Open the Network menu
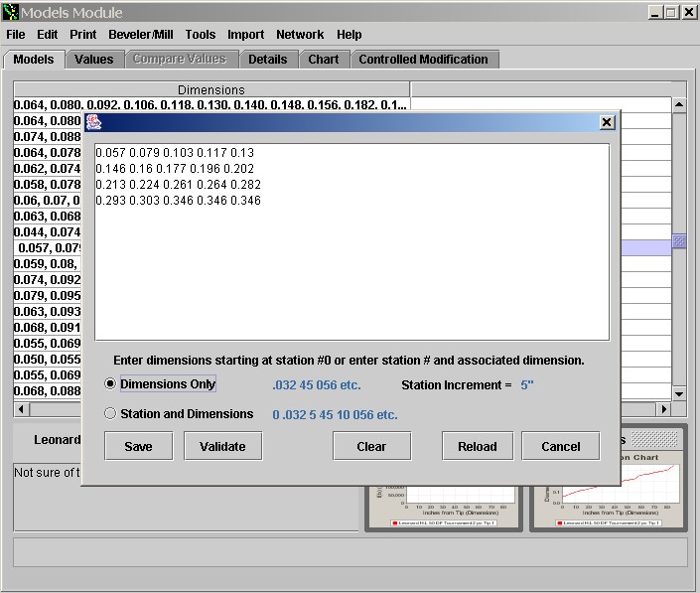The width and height of the screenshot is (700, 593). tap(300, 35)
